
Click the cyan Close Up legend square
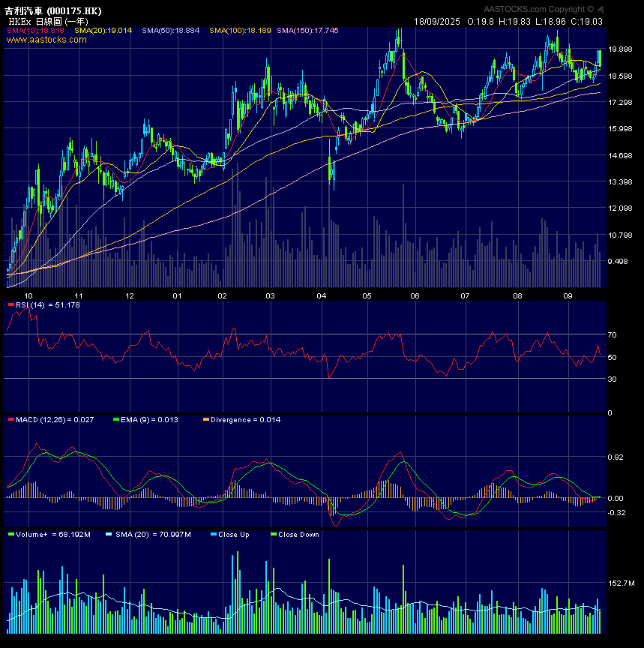[x=214, y=534]
